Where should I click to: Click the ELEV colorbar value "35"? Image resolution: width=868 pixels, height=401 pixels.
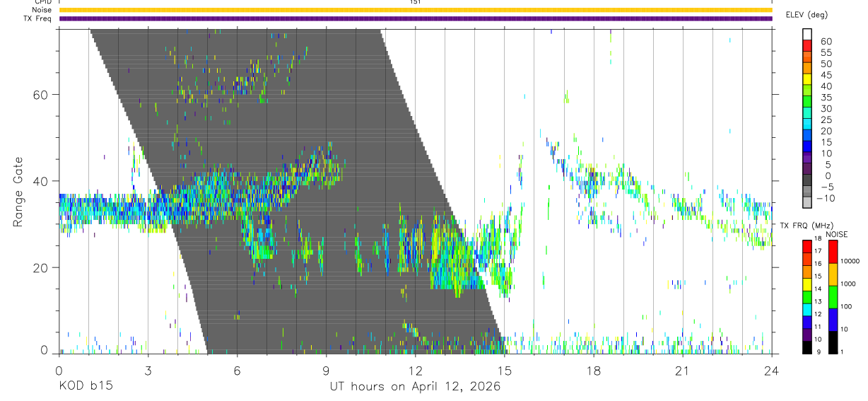(825, 98)
